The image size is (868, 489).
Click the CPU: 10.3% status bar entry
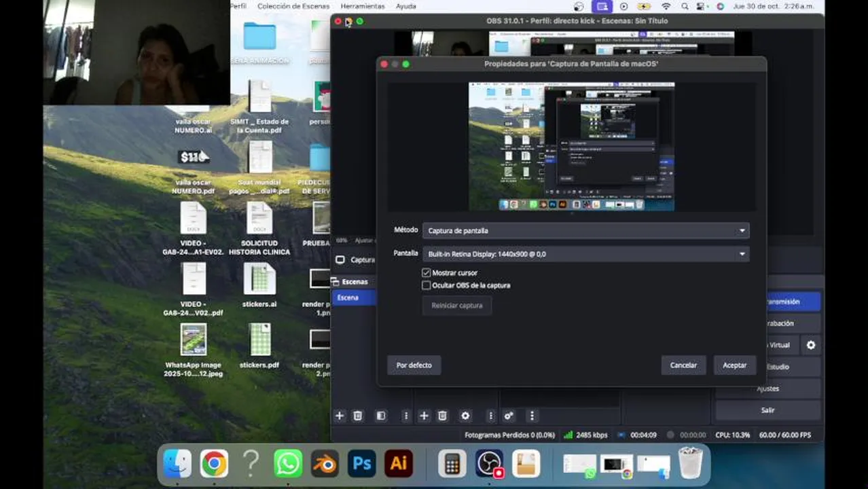coord(733,435)
